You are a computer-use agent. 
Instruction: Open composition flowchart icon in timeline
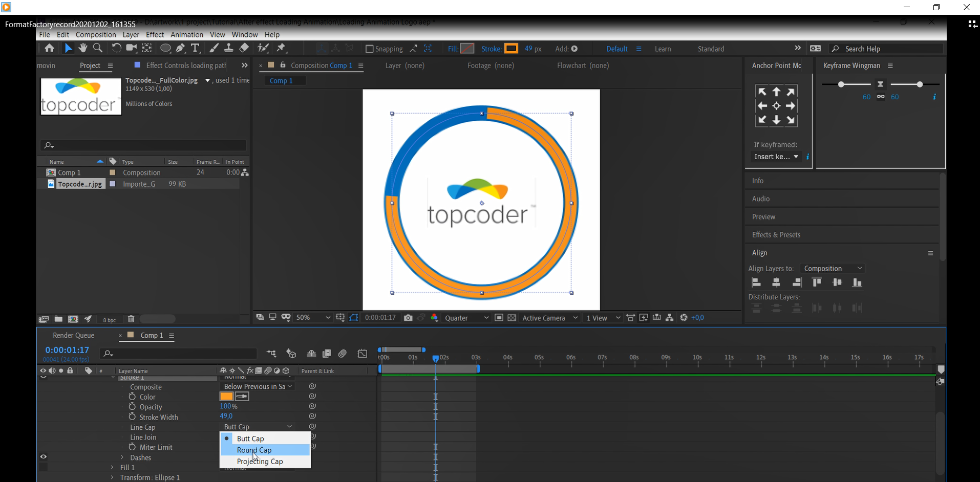click(271, 354)
